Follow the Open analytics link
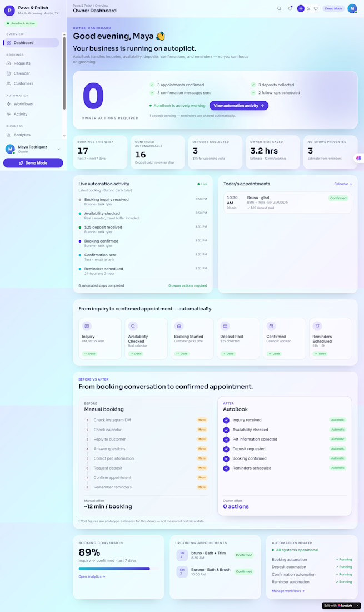This screenshot has width=364, height=612. [x=92, y=576]
